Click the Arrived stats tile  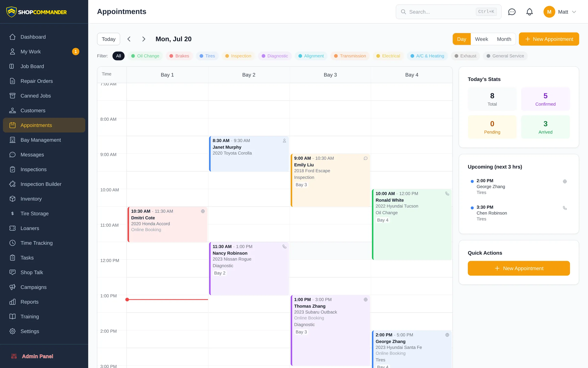pos(545,127)
